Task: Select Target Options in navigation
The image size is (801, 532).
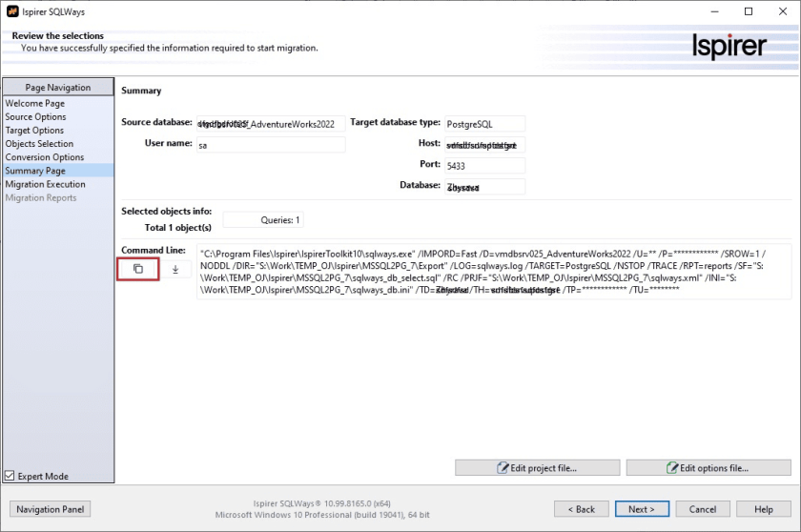Action: tap(34, 130)
